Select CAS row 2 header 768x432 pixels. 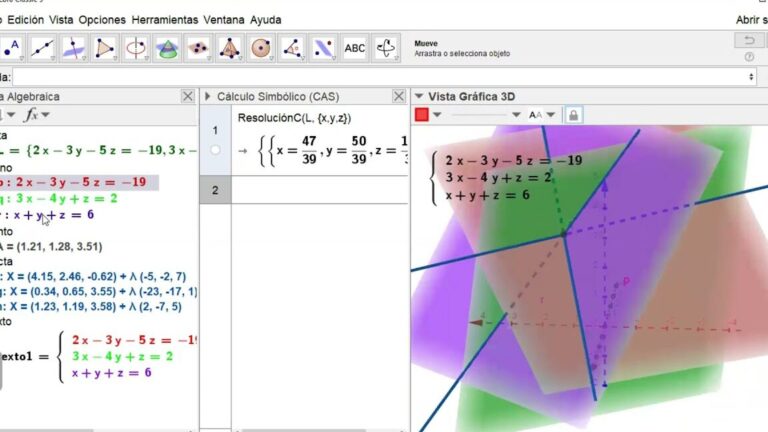click(215, 190)
